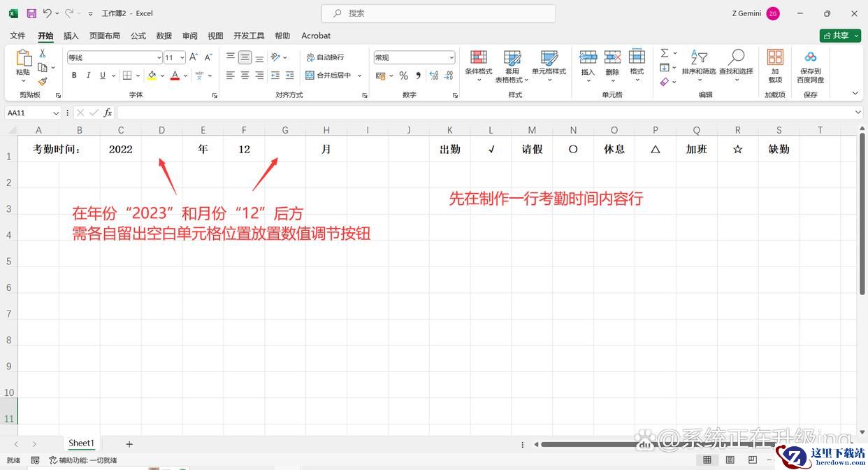This screenshot has width=868, height=470.
Task: Click the 共享 (Share) button
Action: [839, 36]
